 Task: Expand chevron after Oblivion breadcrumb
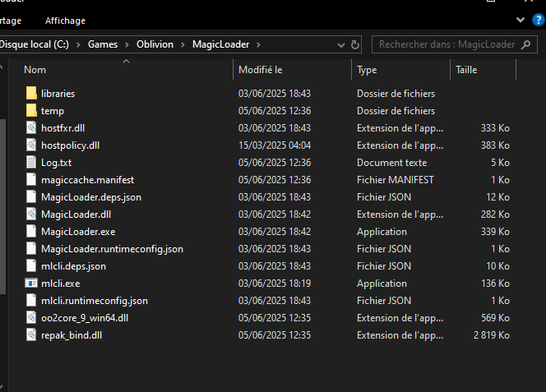point(183,44)
